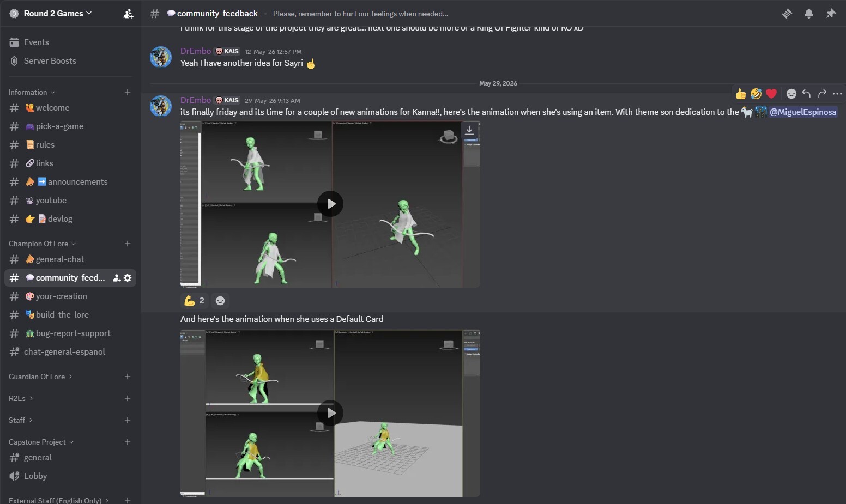Open the welcome channel
Screen dimensions: 846x504
(70, 108)
